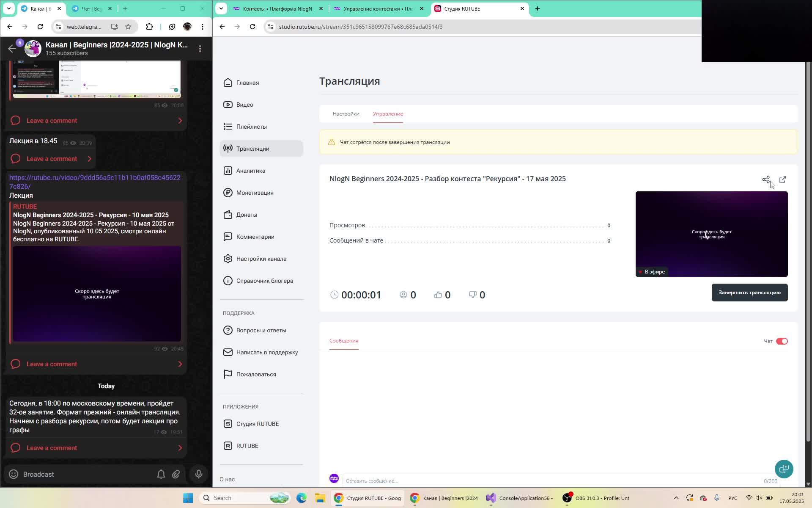Bookmark the Telegram page with the star icon

coord(128,27)
